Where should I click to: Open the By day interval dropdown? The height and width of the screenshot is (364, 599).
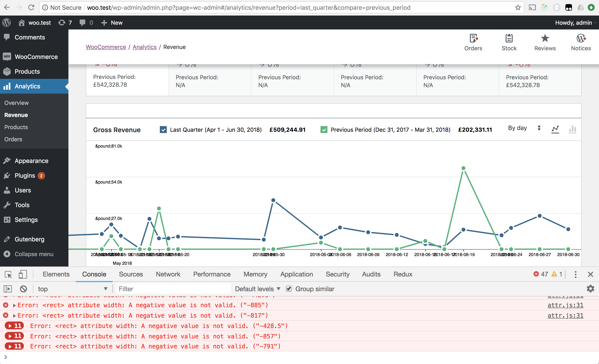click(524, 128)
